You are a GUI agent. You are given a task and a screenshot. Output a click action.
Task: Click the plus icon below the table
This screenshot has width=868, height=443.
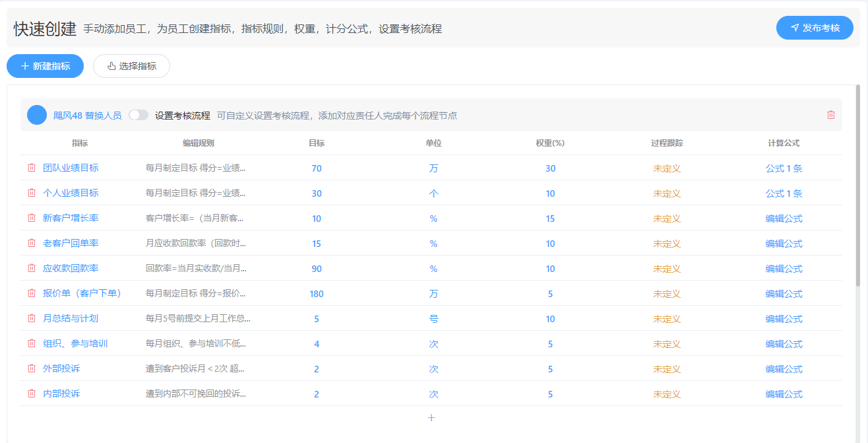[431, 418]
